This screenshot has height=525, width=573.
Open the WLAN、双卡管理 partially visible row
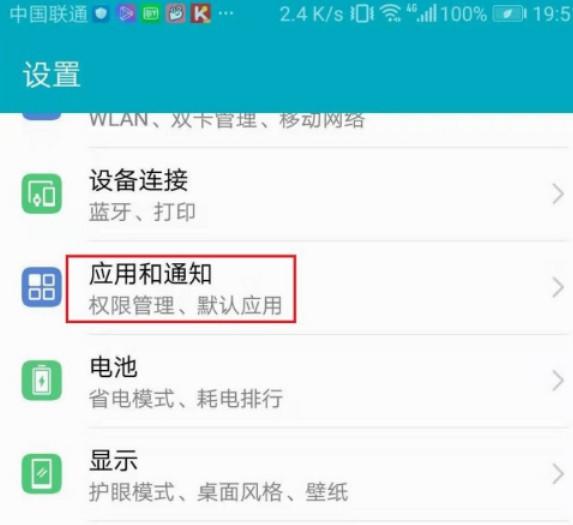(x=286, y=130)
